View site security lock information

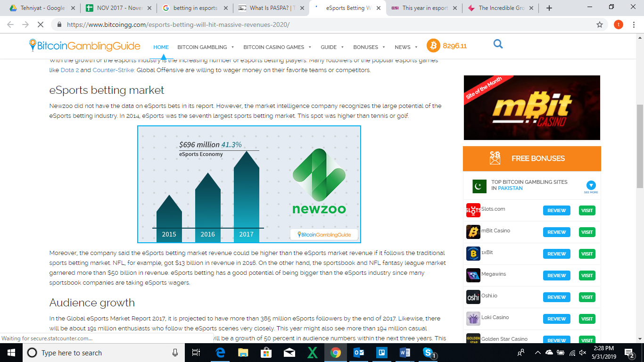click(59, 25)
